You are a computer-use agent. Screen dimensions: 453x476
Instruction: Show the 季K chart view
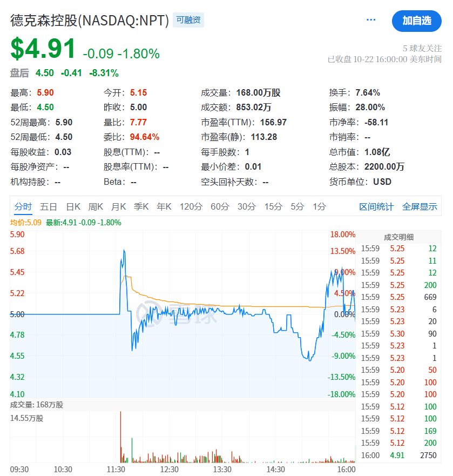(x=141, y=206)
